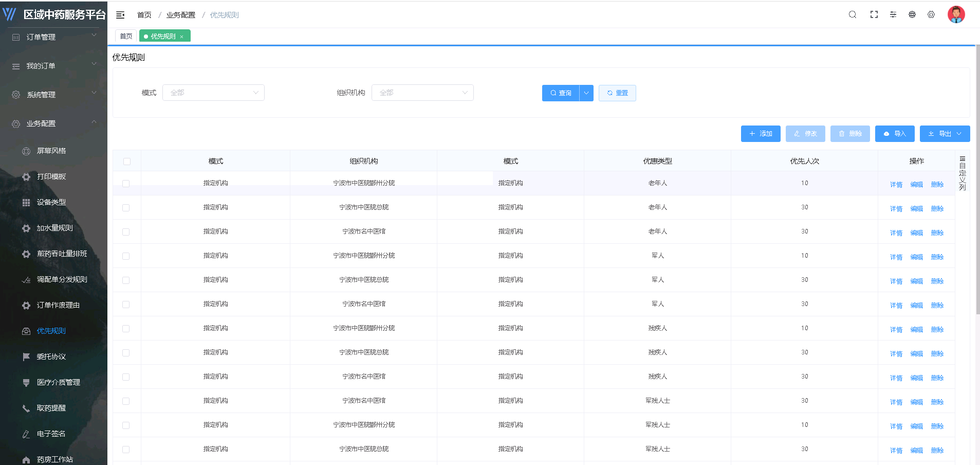This screenshot has height=465, width=980.
Task: Click the 设备类型 grid icon
Action: tap(26, 202)
